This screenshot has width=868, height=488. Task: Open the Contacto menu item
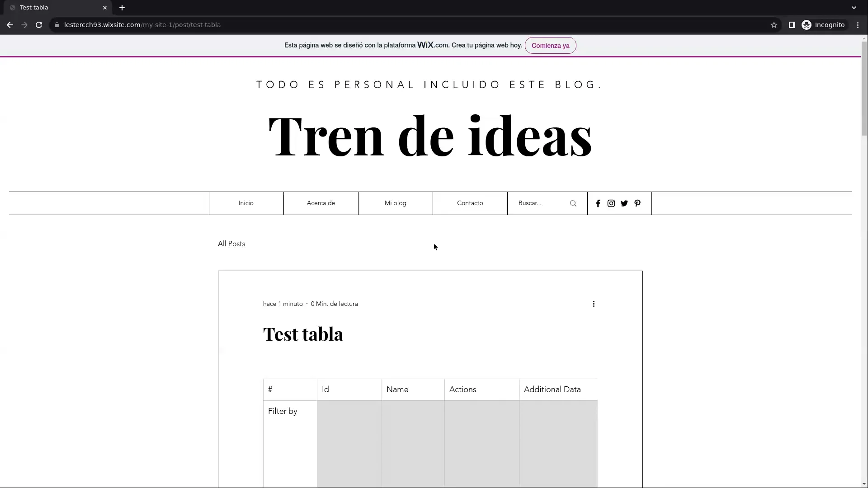tap(470, 203)
